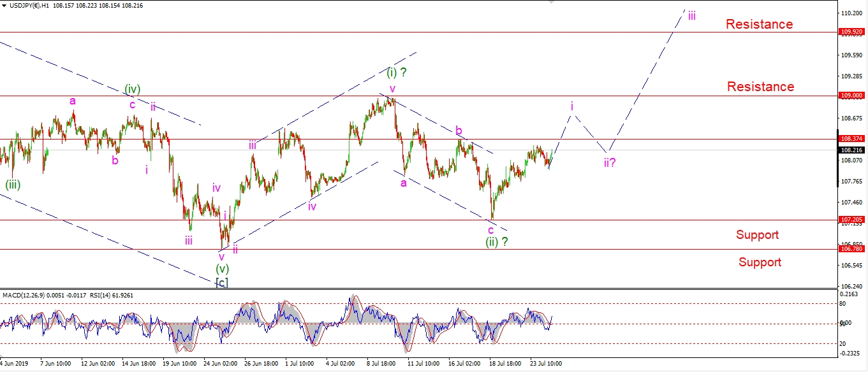Click the pink "ii?" projected wave label
Viewport: 868px width, 372px height.
pos(610,162)
